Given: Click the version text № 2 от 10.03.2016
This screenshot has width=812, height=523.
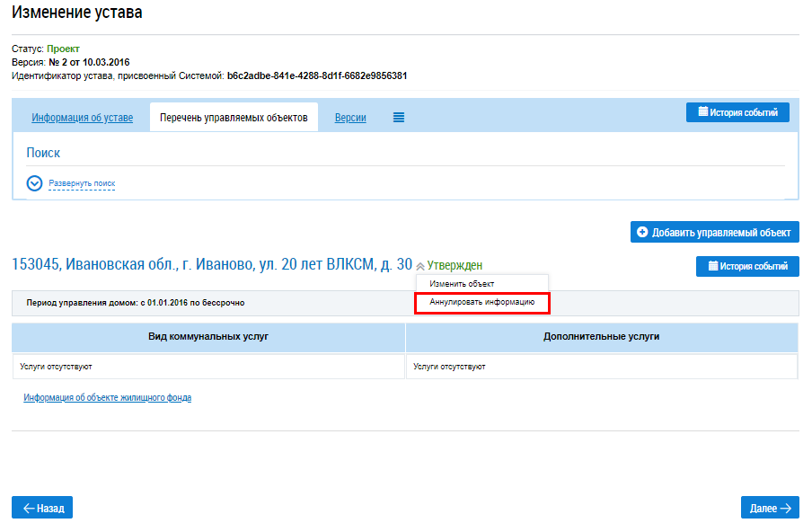Looking at the screenshot, I should click(x=89, y=62).
